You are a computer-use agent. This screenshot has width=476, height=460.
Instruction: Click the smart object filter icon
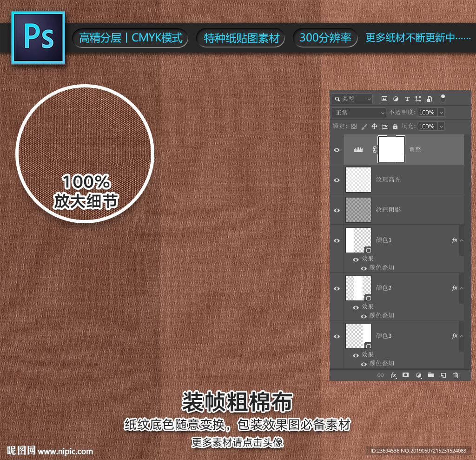click(429, 99)
